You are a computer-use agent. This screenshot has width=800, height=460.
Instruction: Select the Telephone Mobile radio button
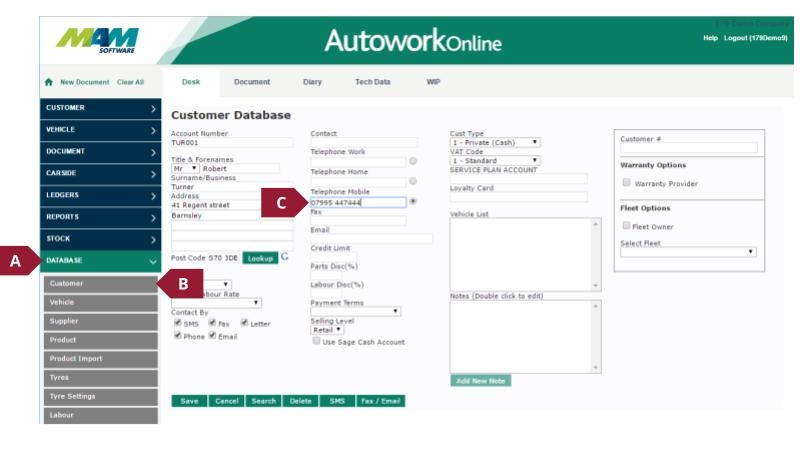[x=413, y=202]
